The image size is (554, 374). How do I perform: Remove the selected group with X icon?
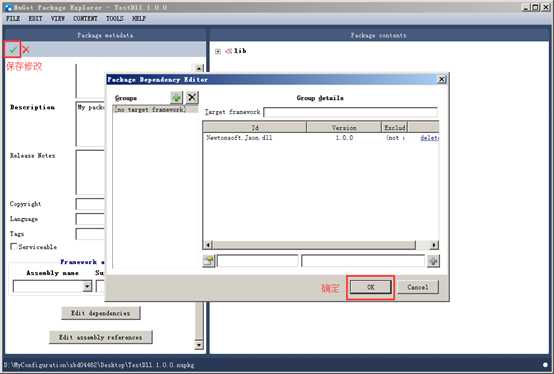[x=192, y=97]
